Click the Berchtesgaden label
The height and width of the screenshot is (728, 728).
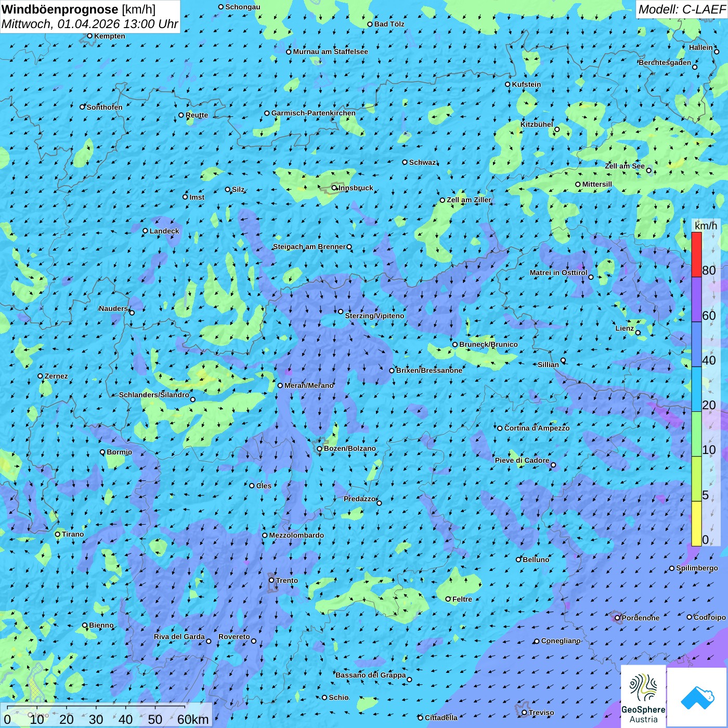click(x=665, y=62)
